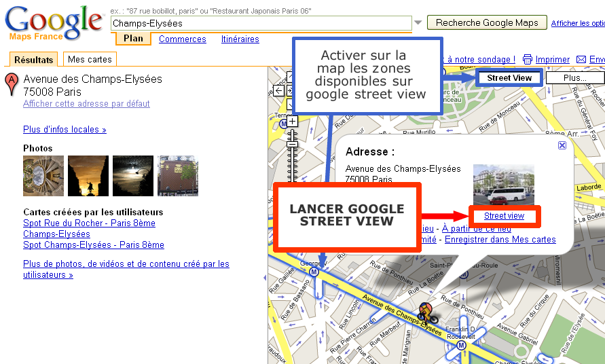Click the Franklin D. Roosevelt metro icon
This screenshot has width=605, height=364.
[x=462, y=345]
